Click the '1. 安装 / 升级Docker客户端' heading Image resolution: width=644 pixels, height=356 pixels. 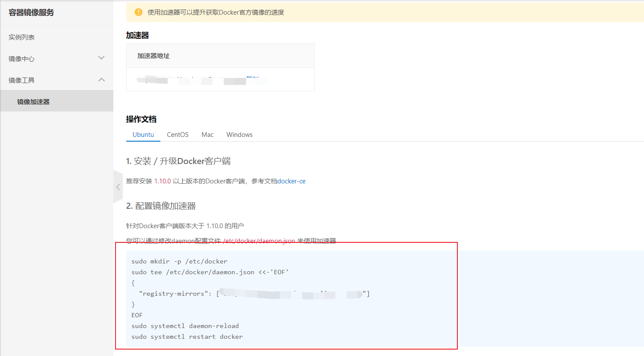178,161
